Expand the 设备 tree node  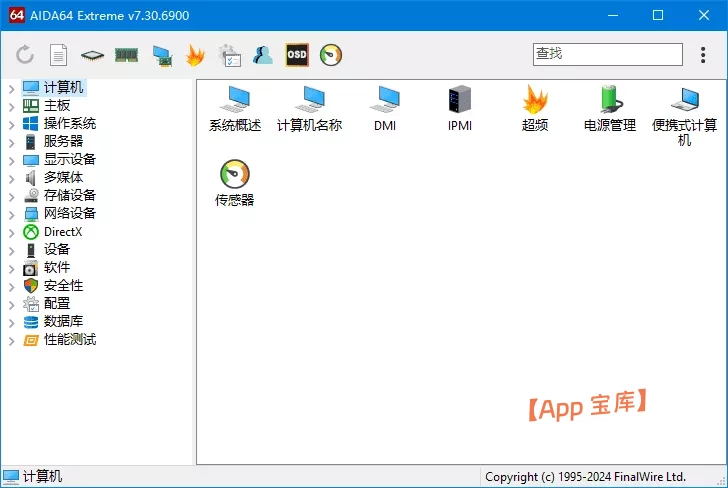point(12,251)
